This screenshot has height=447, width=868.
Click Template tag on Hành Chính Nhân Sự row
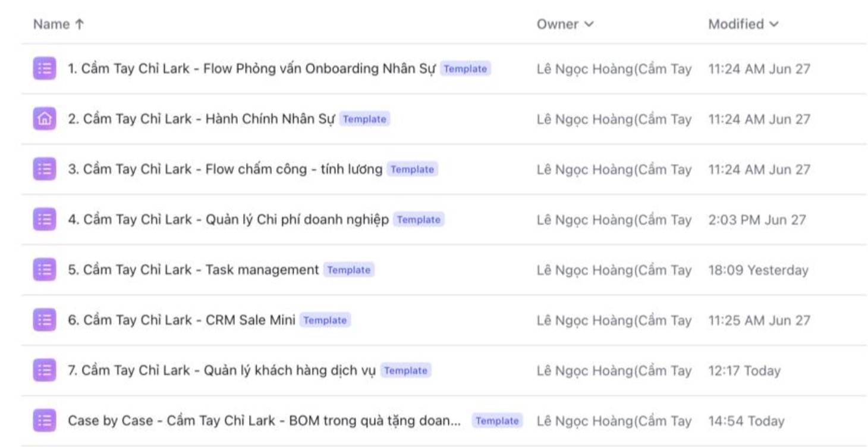pyautogui.click(x=364, y=119)
